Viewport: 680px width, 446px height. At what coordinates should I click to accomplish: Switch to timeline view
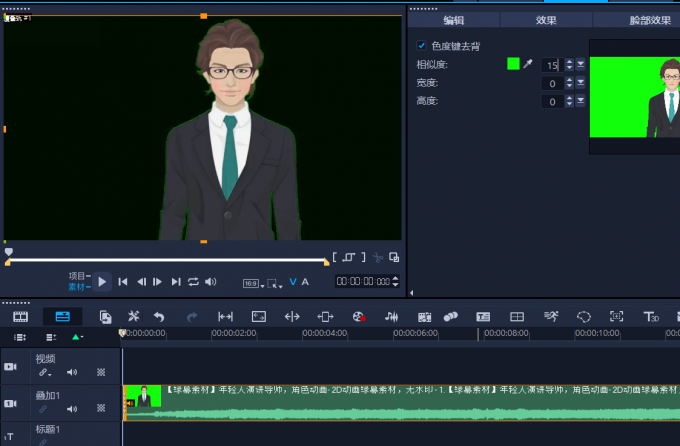tap(62, 317)
